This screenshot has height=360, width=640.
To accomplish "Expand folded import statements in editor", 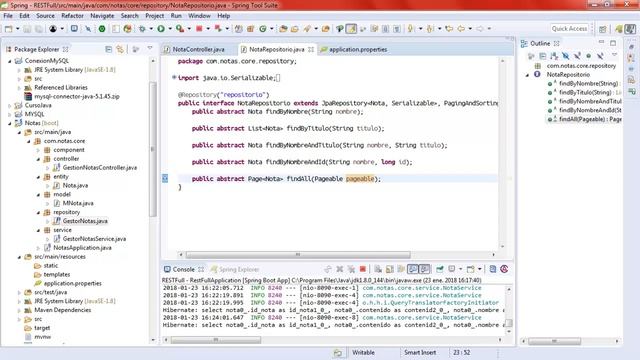I will pyautogui.click(x=174, y=77).
